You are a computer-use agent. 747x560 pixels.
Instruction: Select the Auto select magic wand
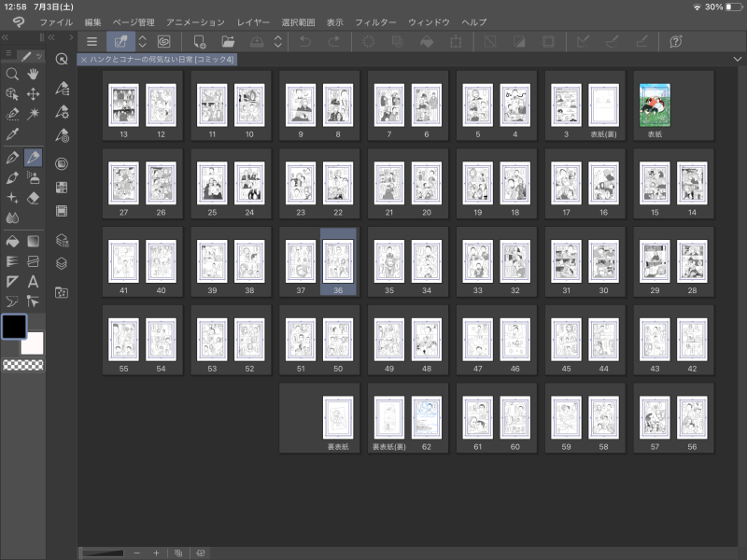33,114
